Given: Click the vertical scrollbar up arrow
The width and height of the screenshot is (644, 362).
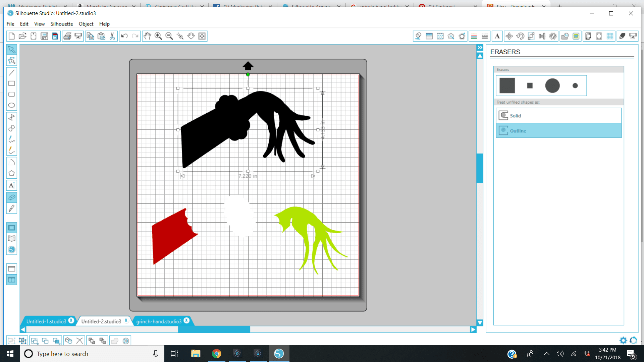Looking at the screenshot, I should [x=480, y=56].
